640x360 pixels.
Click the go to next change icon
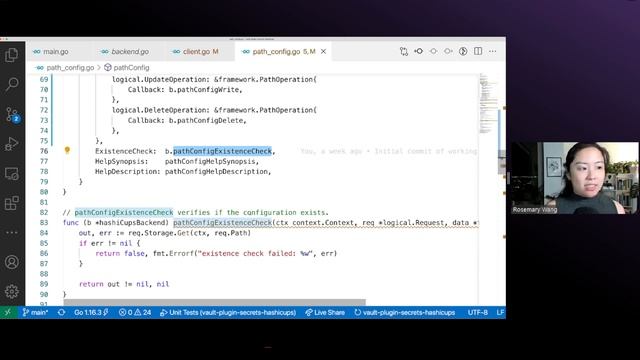pyautogui.click(x=448, y=51)
